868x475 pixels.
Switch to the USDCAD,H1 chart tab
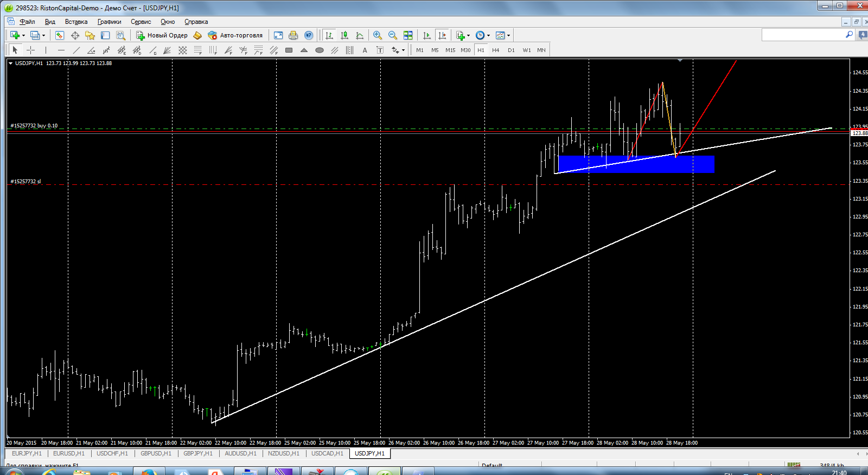pyautogui.click(x=327, y=453)
